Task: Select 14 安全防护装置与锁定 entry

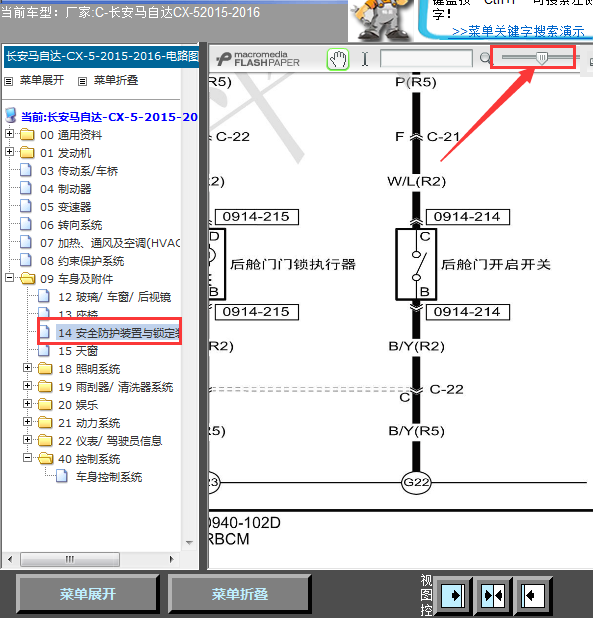Action: pos(119,333)
